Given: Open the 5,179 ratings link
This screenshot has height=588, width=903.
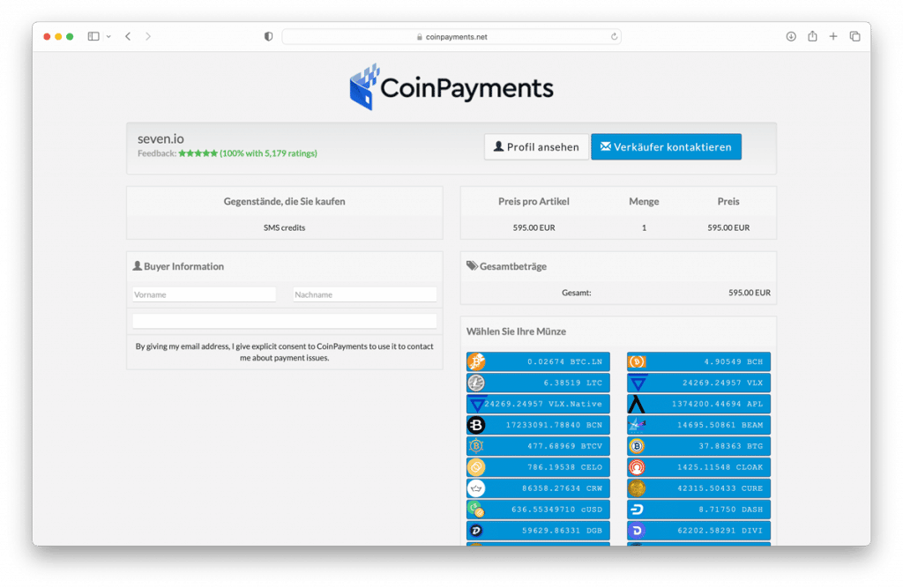Looking at the screenshot, I should coord(270,153).
